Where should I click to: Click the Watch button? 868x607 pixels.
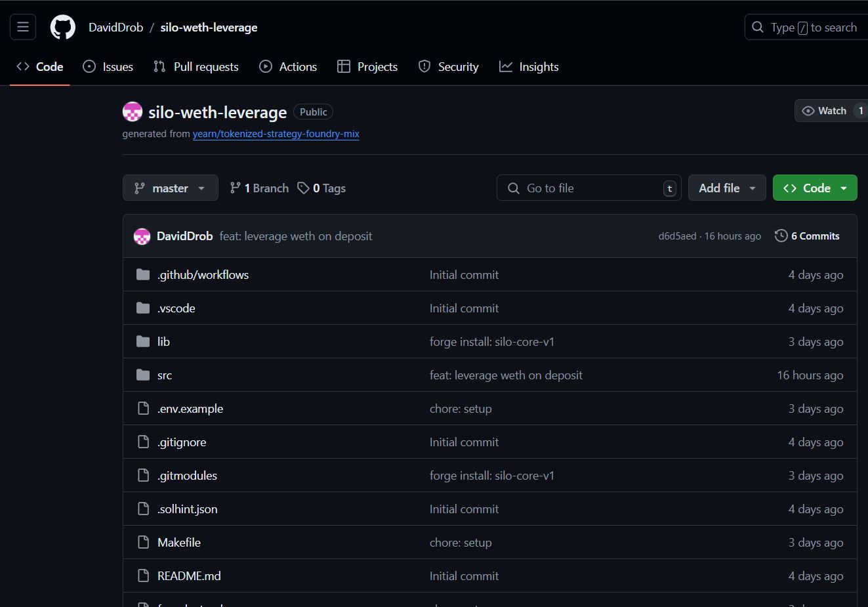831,111
